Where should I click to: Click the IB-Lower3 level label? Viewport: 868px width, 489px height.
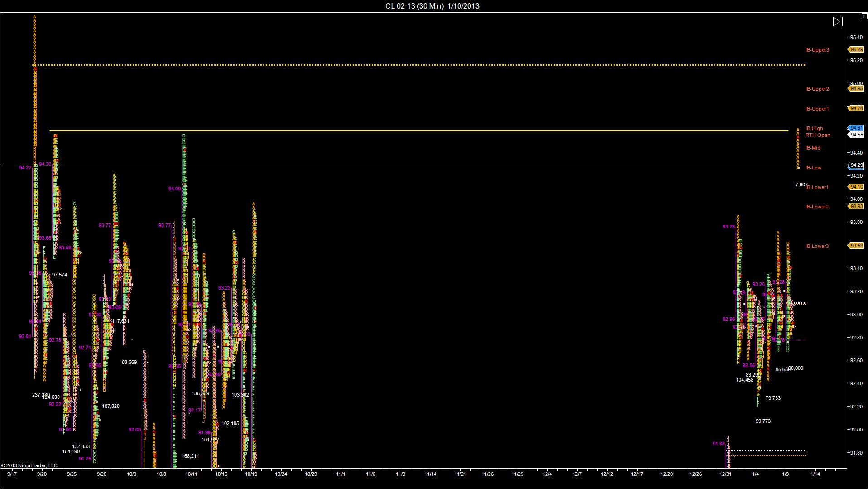point(817,246)
